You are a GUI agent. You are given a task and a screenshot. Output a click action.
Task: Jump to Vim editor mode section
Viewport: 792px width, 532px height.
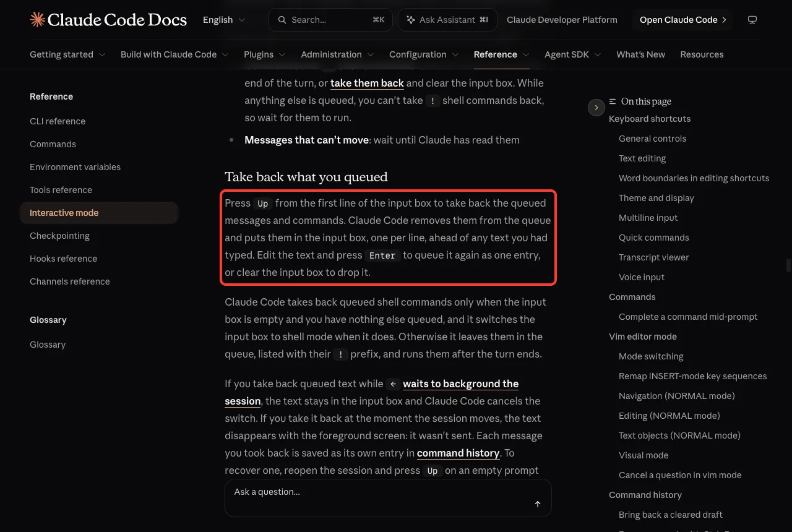(x=643, y=337)
